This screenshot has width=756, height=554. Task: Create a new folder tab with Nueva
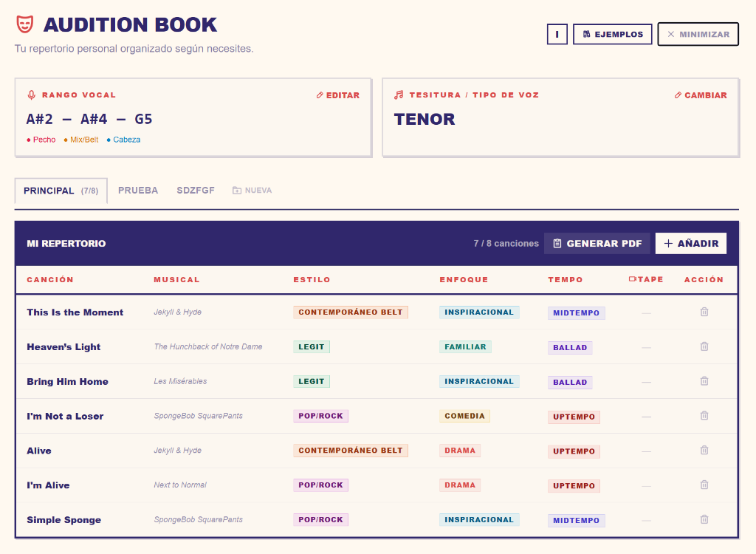point(252,190)
